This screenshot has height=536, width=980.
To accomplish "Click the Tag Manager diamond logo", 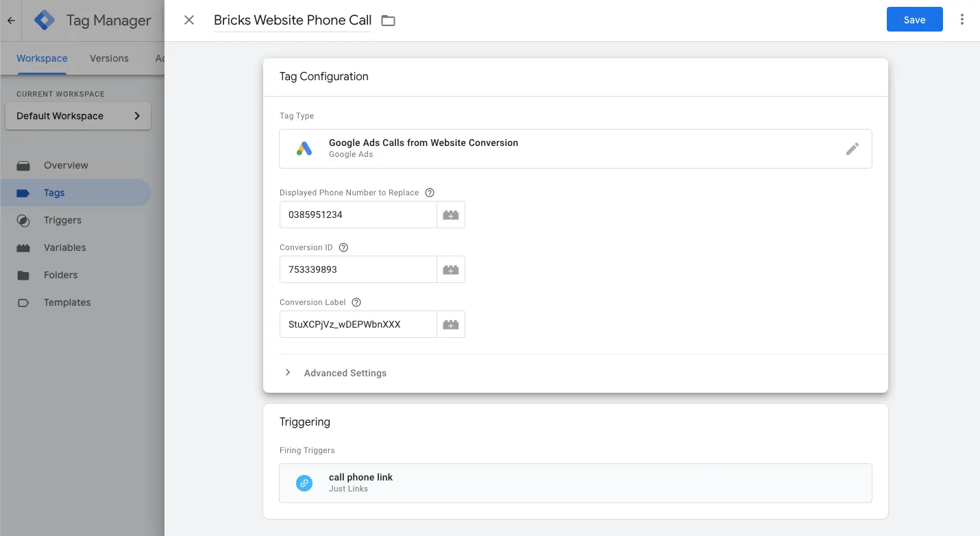I will pyautogui.click(x=43, y=20).
